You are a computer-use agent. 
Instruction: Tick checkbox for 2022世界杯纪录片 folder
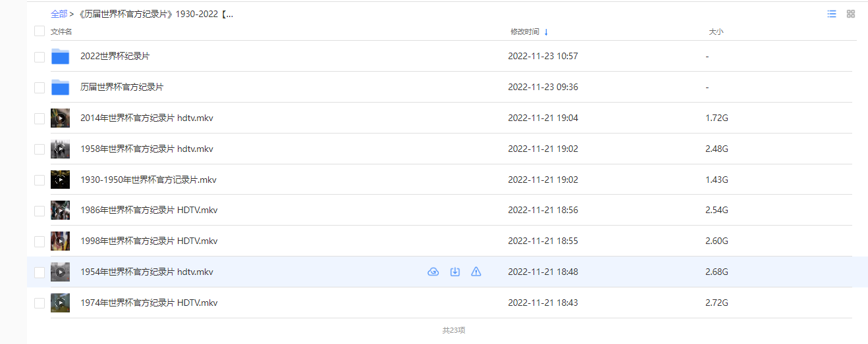tap(40, 57)
